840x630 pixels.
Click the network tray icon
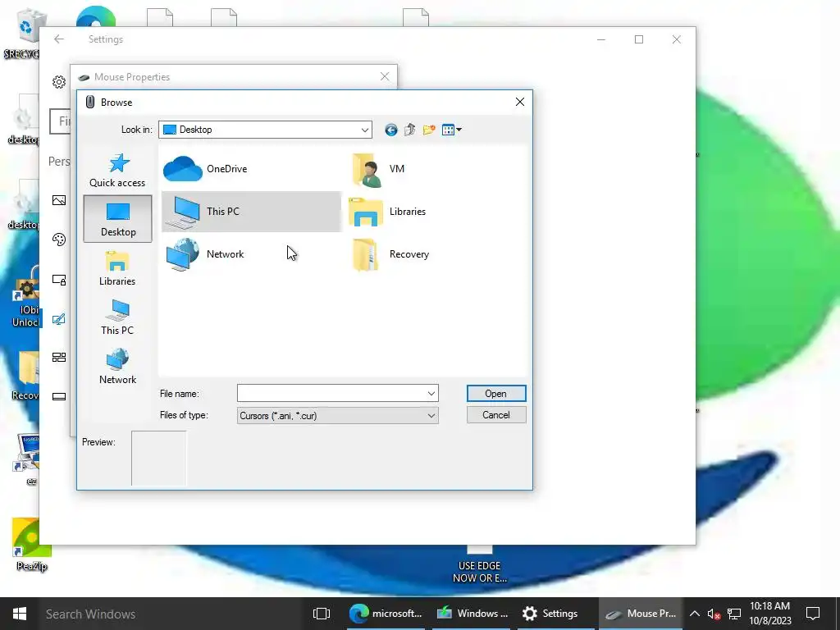point(734,614)
